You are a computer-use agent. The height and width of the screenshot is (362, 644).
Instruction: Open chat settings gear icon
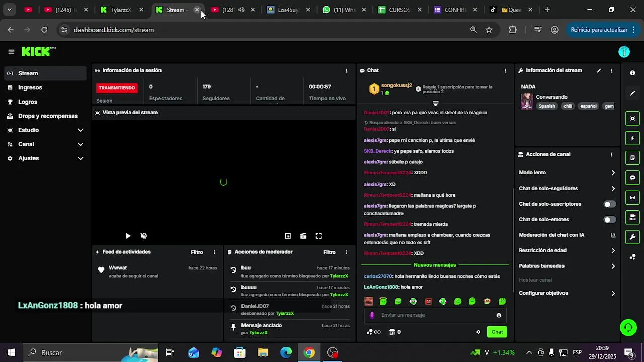[x=478, y=332]
